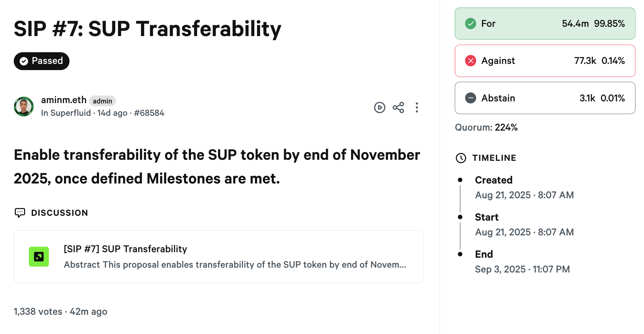
Task: Click the Abstain minus icon
Action: point(470,98)
